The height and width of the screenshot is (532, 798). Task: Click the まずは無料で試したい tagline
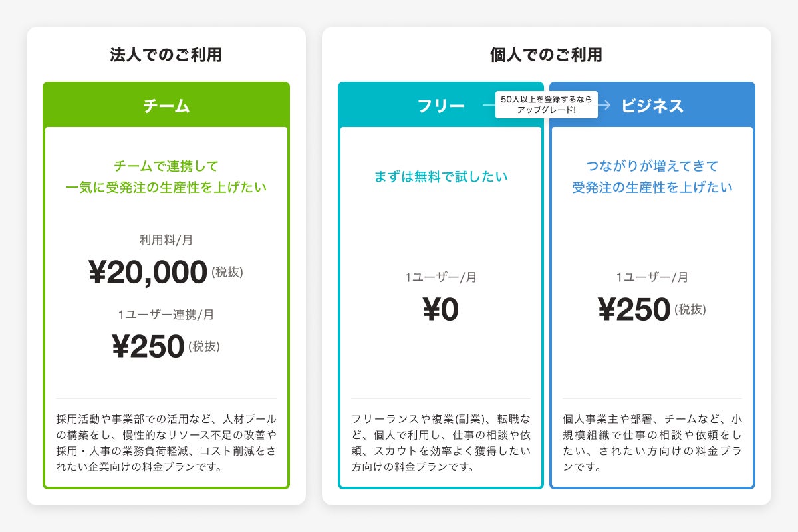coord(441,176)
